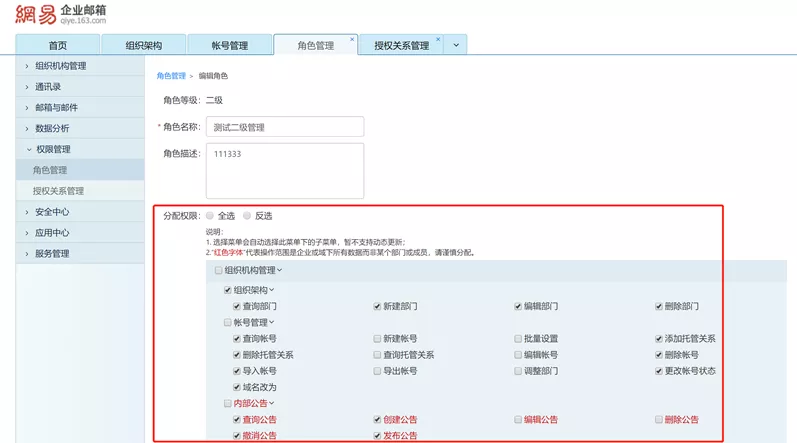Expand the 安全中心 sidebar section
Image resolution: width=797 pixels, height=443 pixels.
point(52,212)
